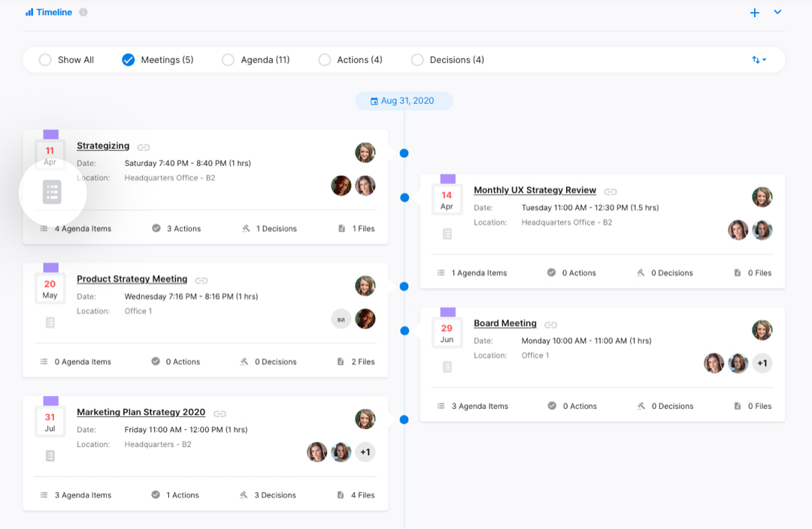Click the timeline dot for Marketing Plan Strategy 2020
812x529 pixels.
(404, 420)
